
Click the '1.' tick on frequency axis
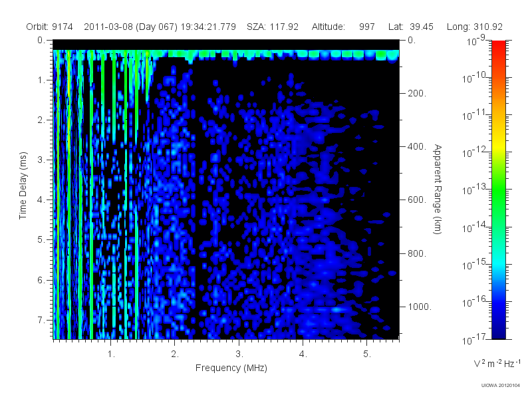pos(111,354)
